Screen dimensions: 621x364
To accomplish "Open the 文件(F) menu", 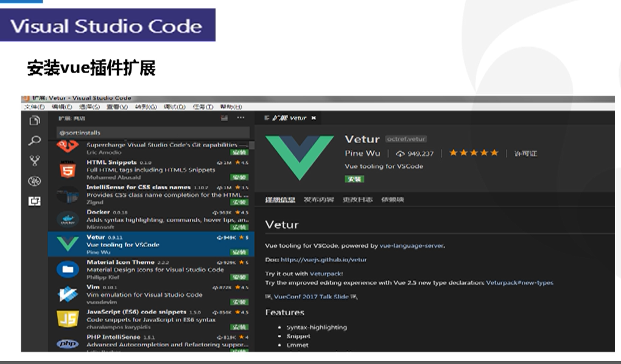I will point(35,107).
